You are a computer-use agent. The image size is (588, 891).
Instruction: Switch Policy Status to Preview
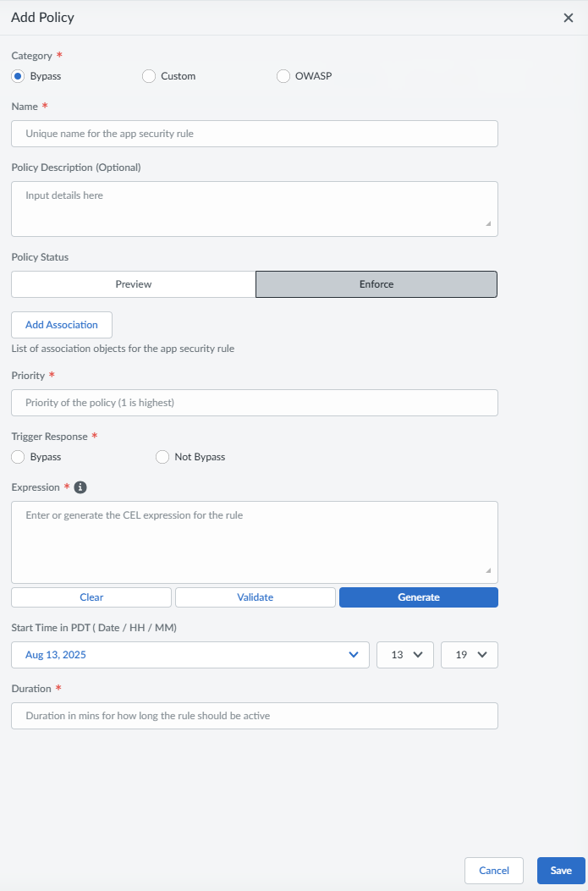(134, 284)
